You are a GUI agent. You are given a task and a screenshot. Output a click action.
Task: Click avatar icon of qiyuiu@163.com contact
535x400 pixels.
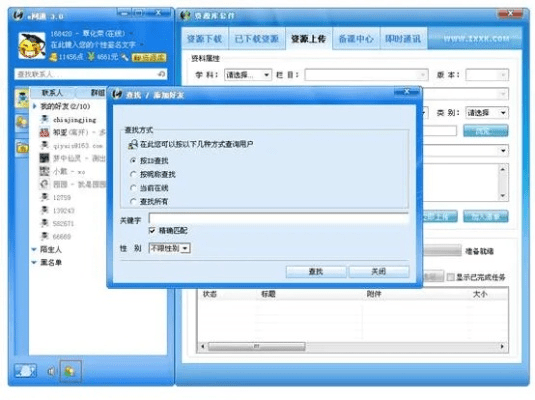tap(44, 145)
